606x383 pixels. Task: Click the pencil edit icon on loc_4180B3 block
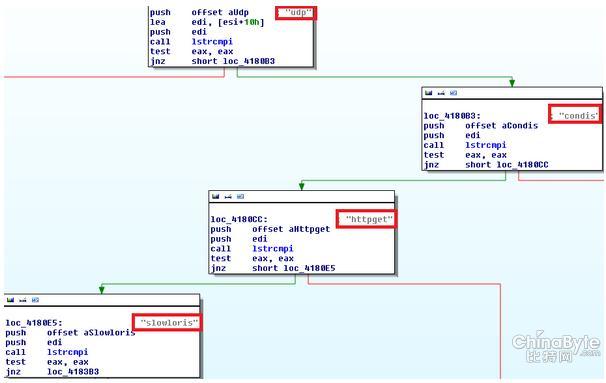pyautogui.click(x=441, y=93)
